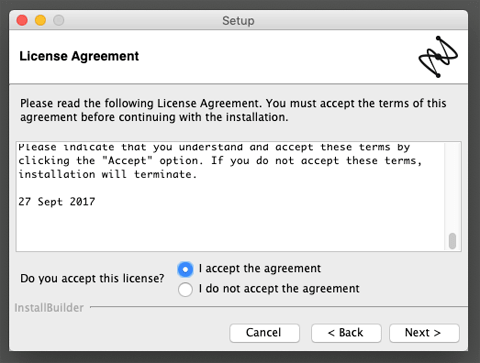
Task: Click the 'Setup' window title bar
Action: (238, 21)
